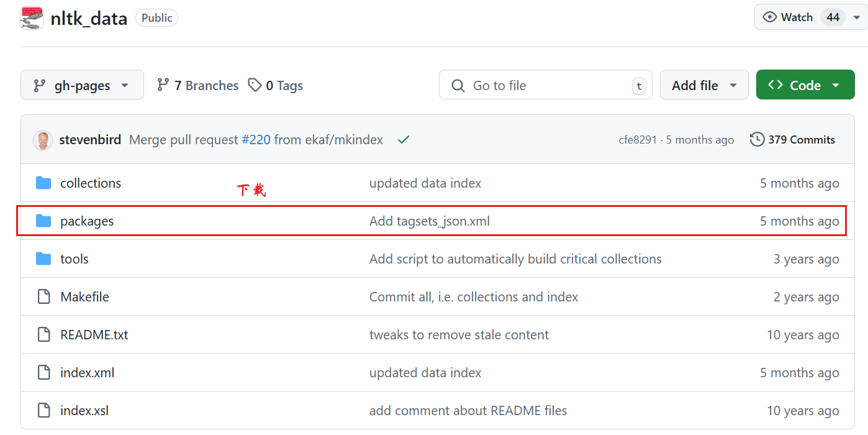The height and width of the screenshot is (435, 868).
Task: Open "updated data index" commit in collections row
Action: point(425,183)
